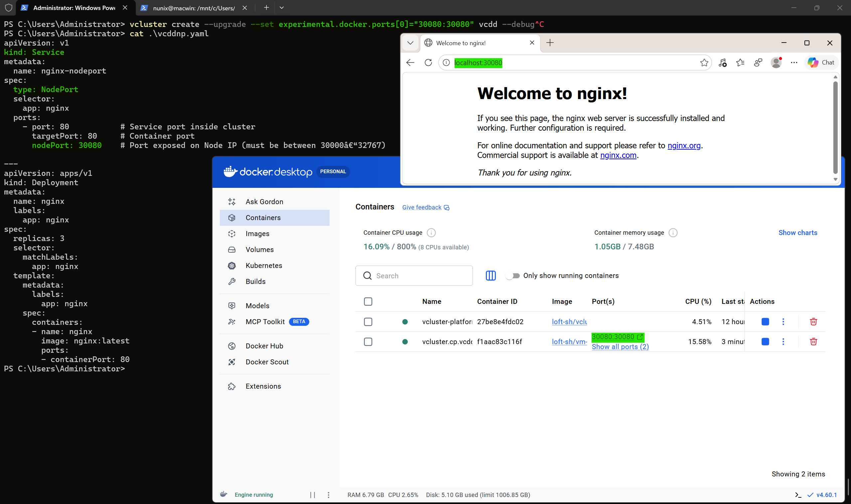Switch to nunix@macwin terminal tab

pos(194,8)
